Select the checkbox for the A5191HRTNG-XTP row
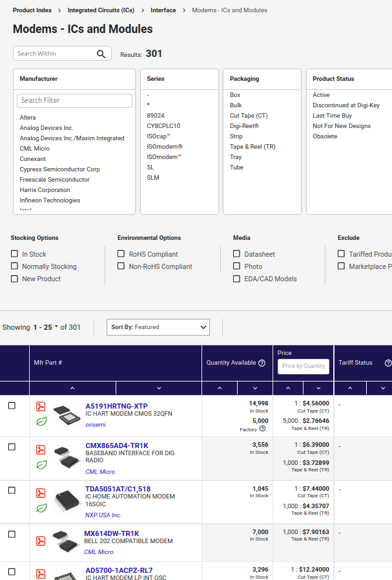 pos(11,405)
